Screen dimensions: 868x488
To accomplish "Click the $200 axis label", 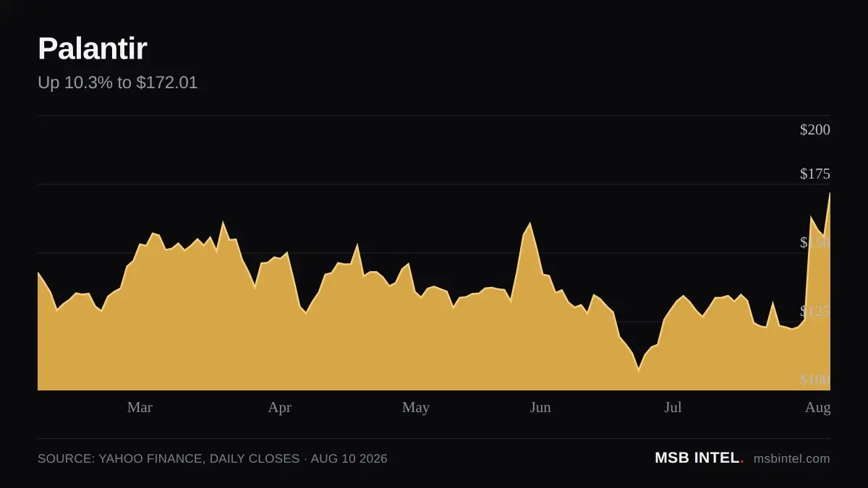I will click(815, 129).
